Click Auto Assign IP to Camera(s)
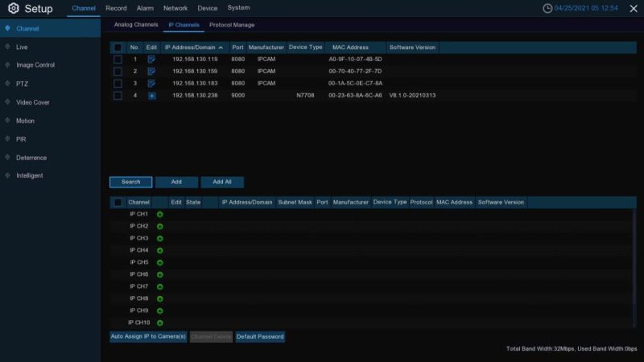The image size is (644, 362). (148, 337)
